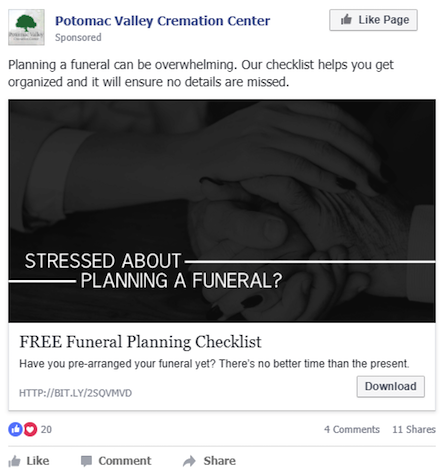
Task: Open the HTTP://BIT.LY/2SQVMVD link
Action: tap(75, 393)
